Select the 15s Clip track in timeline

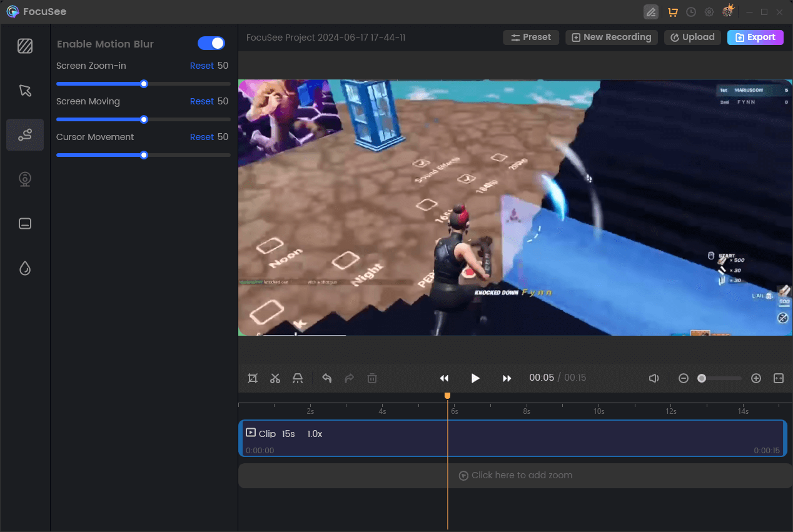[513, 438]
